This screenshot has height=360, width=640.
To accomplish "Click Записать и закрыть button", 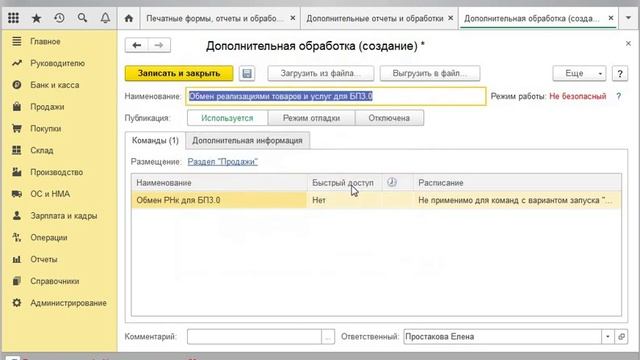I will [x=179, y=73].
